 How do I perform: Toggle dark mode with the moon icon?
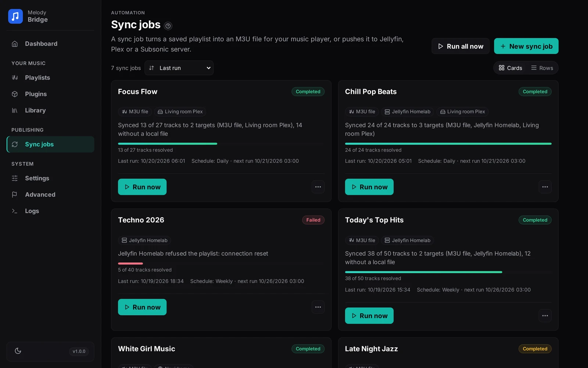pyautogui.click(x=18, y=351)
